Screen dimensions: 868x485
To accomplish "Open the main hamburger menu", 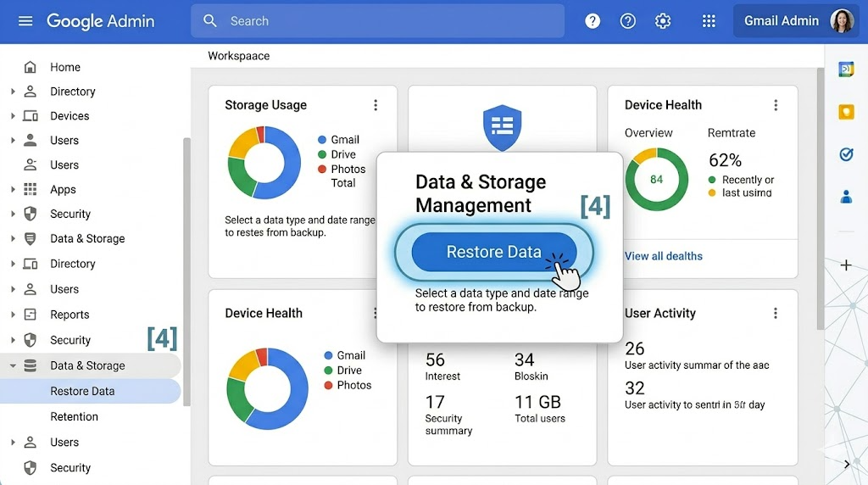I will pyautogui.click(x=25, y=21).
